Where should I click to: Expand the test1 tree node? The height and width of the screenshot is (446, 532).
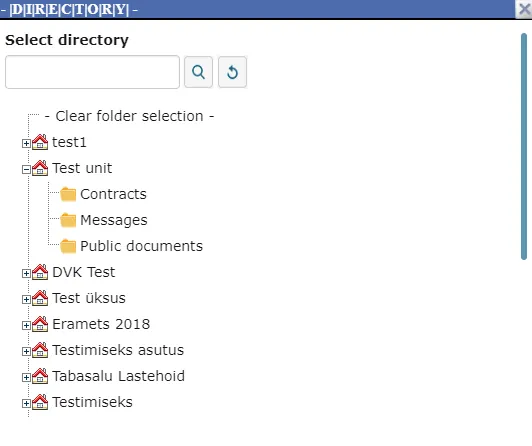click(x=26, y=143)
